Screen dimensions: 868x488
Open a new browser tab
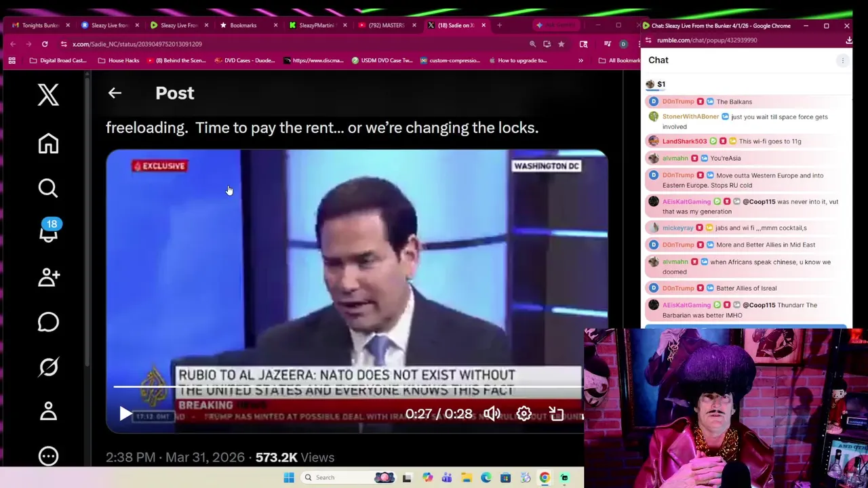pyautogui.click(x=499, y=25)
